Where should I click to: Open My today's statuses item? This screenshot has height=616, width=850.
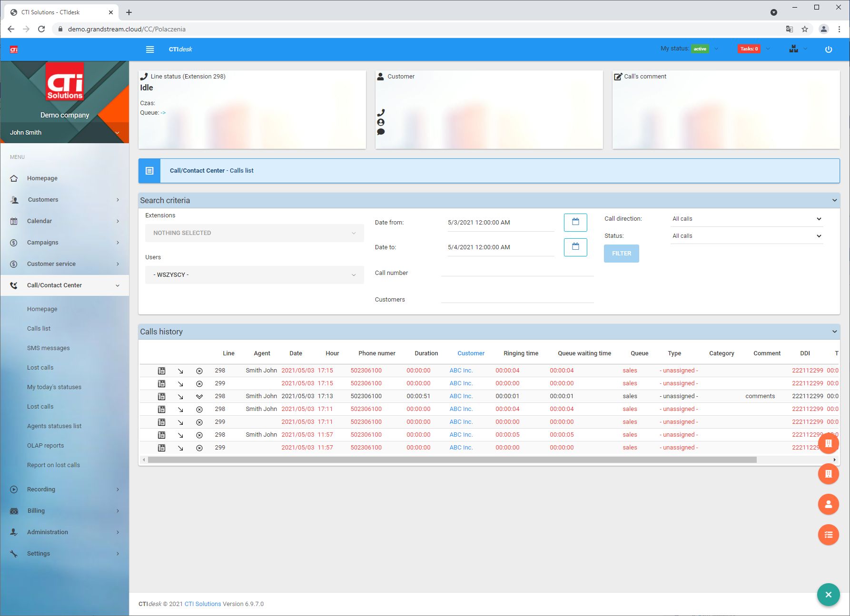coord(54,387)
